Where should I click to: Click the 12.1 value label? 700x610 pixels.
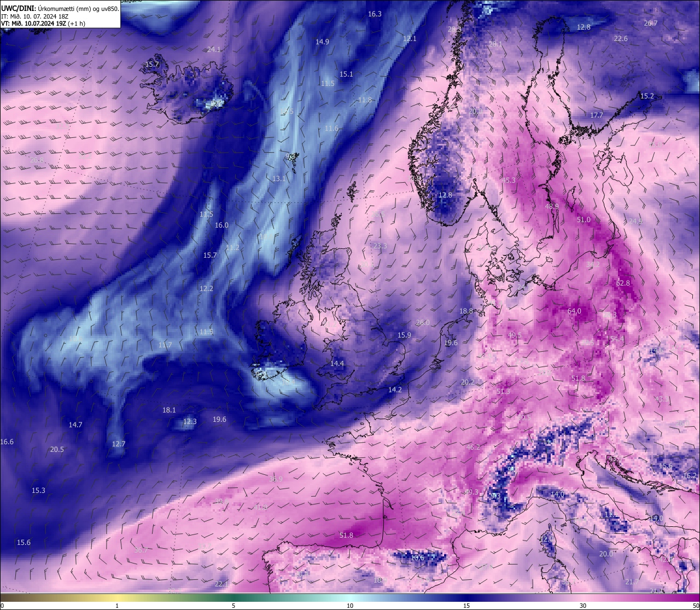tap(410, 39)
